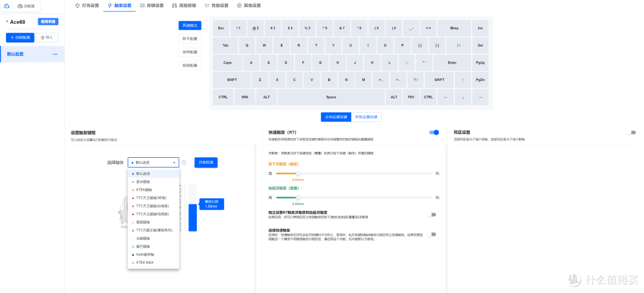644x293 pixels.
Task: Choose TTC天王磁轴(标准版) option
Action: coord(153,206)
